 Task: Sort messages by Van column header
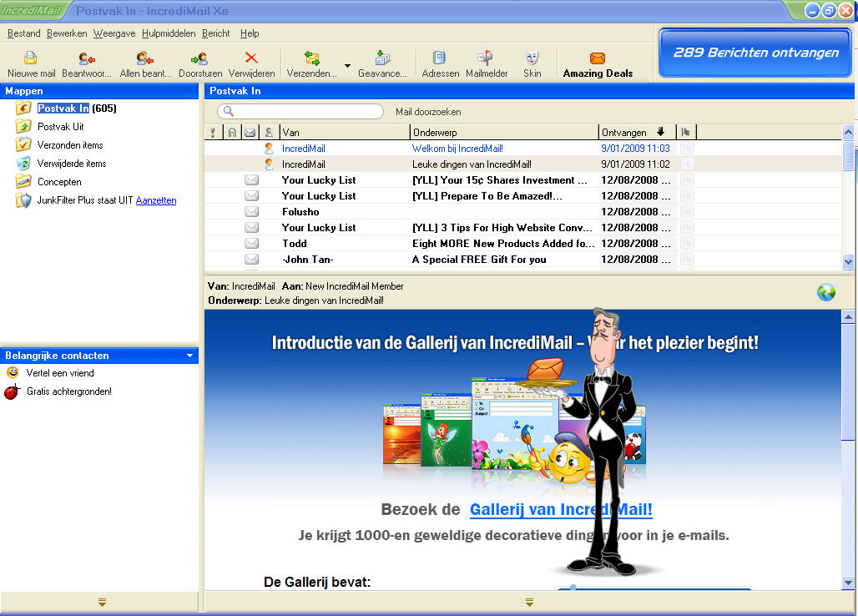coord(345,132)
